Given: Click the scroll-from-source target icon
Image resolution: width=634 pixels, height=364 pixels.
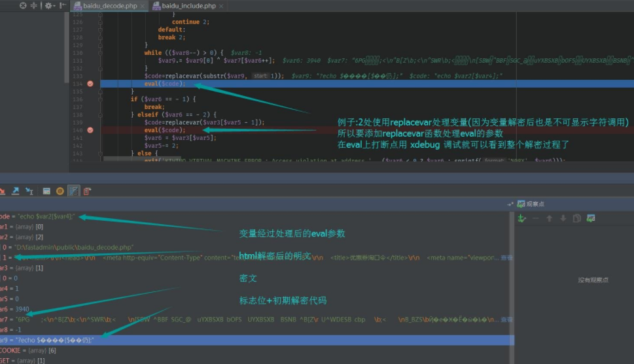Looking at the screenshot, I should [24, 6].
